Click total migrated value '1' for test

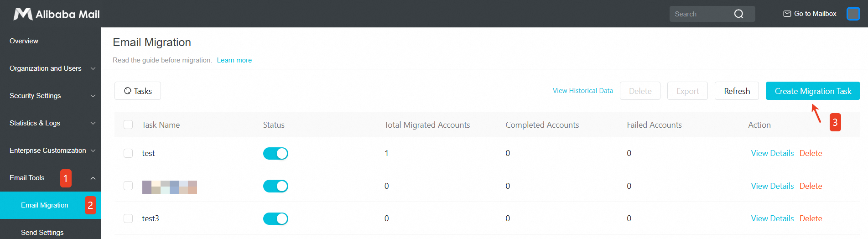pyautogui.click(x=386, y=153)
